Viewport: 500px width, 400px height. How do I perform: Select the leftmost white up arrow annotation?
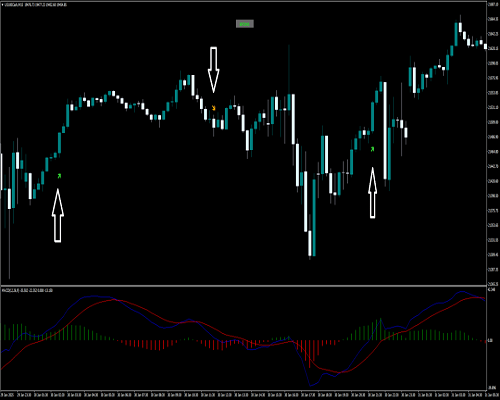click(58, 215)
